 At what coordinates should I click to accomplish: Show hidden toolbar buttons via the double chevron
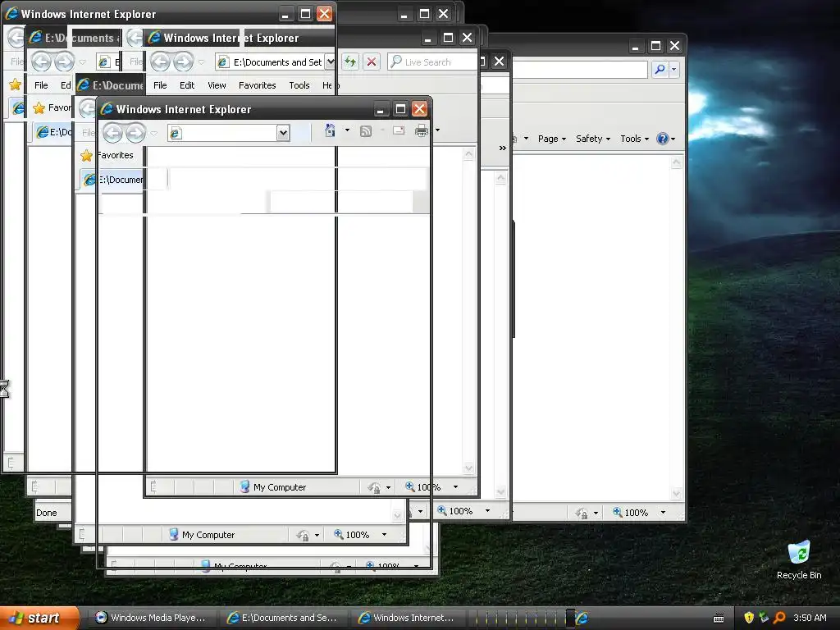pyautogui.click(x=502, y=148)
